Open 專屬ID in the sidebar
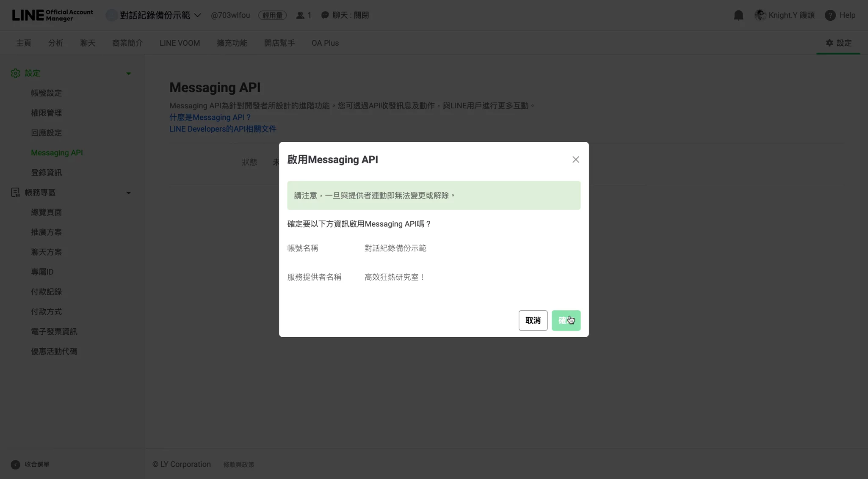Viewport: 868px width, 479px height. pos(42,272)
